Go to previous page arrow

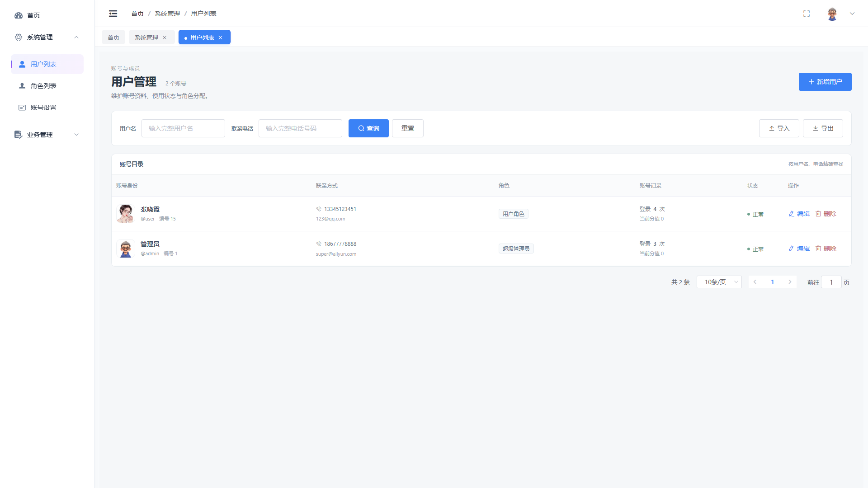tap(755, 282)
